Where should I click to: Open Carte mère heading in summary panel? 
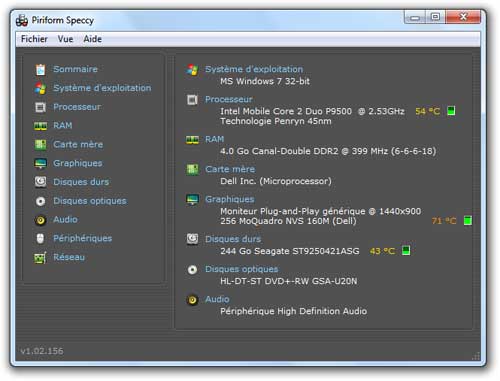pos(230,169)
